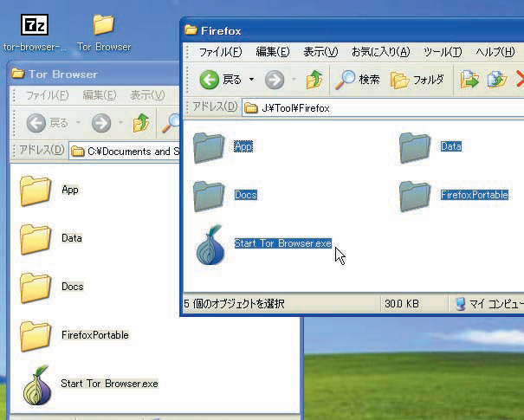Click the highlighted FirefoxPortable label in Firefox window
The width and height of the screenshot is (524, 420).
tap(475, 195)
